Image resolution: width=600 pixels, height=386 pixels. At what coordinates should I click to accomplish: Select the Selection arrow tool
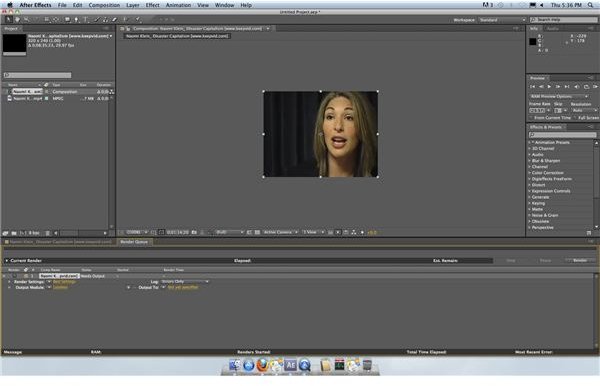[8, 20]
